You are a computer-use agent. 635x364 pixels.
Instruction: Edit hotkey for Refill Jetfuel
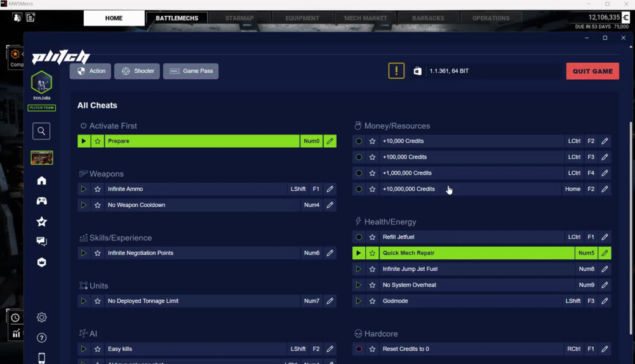pyautogui.click(x=605, y=237)
